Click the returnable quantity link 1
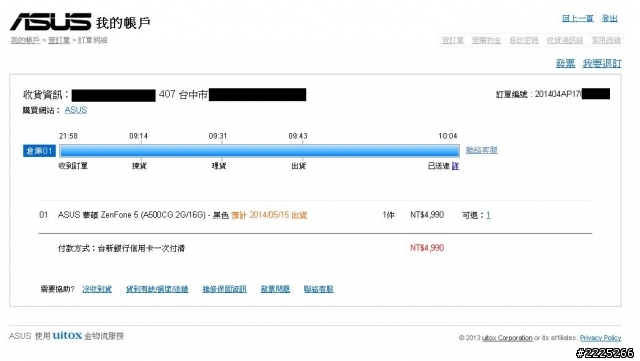This screenshot has height=361, width=640. click(488, 215)
